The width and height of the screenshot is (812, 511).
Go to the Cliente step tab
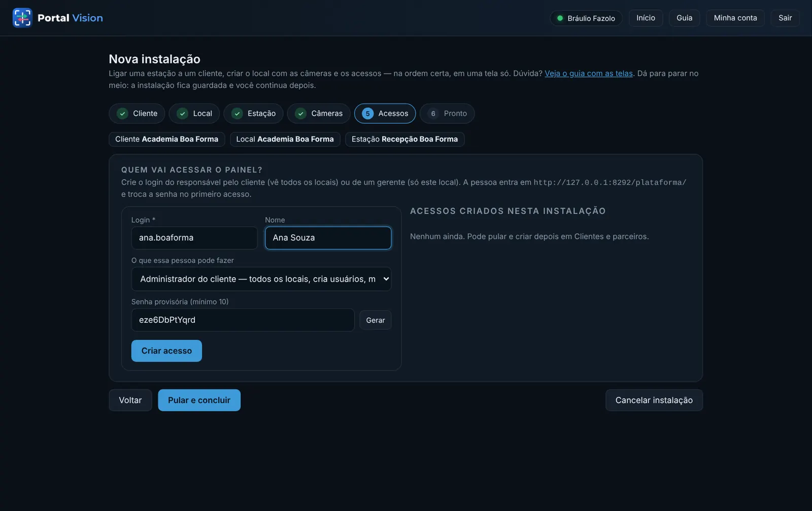[137, 114]
